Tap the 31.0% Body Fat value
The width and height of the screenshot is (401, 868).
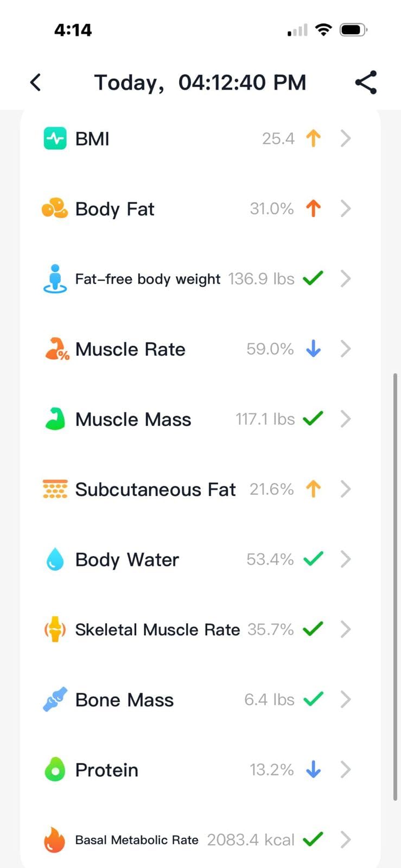271,209
